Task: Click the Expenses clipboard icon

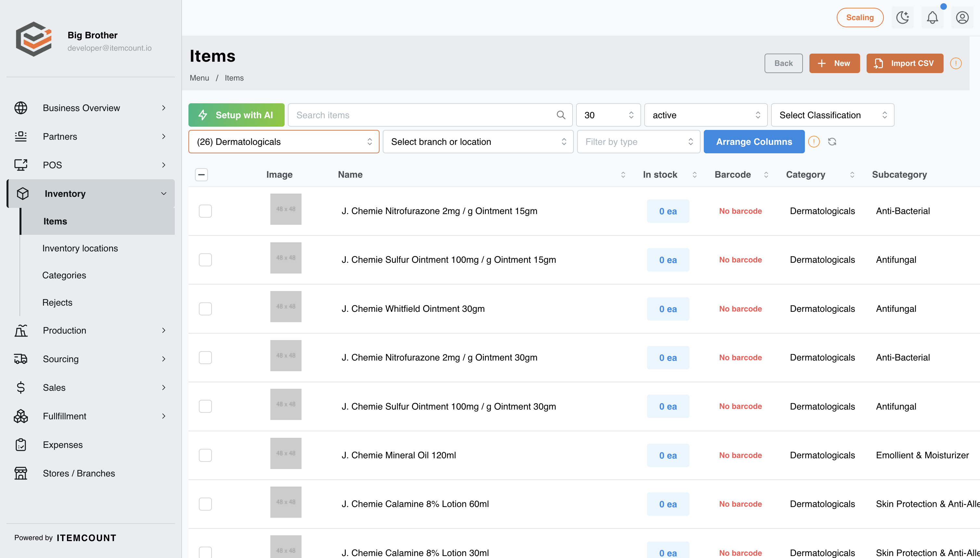Action: 21,445
